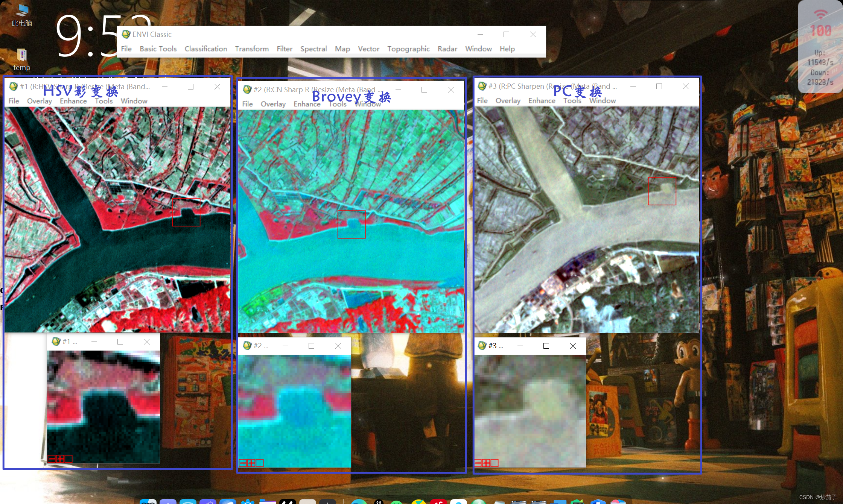The height and width of the screenshot is (504, 843).
Task: Click Enhance in #1 HSV Sharp window
Action: [x=73, y=101]
